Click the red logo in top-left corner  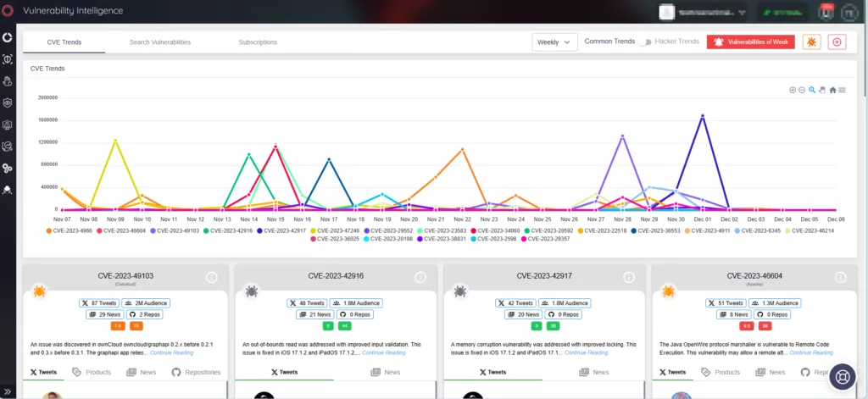[x=7, y=10]
